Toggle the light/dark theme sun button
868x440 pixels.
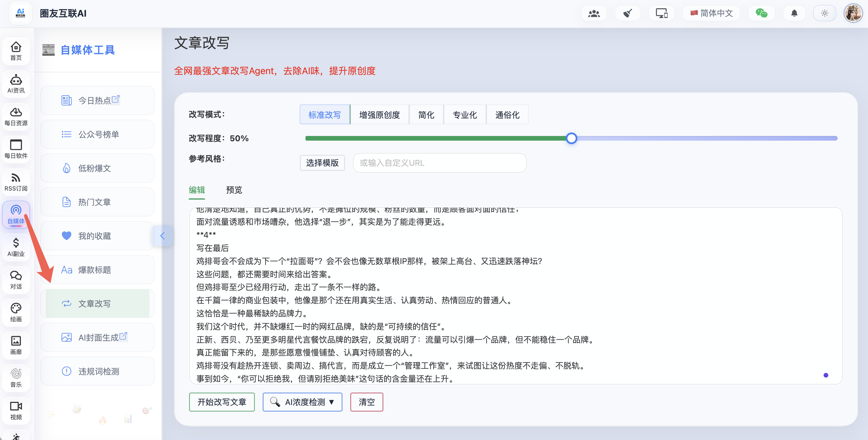click(x=824, y=13)
